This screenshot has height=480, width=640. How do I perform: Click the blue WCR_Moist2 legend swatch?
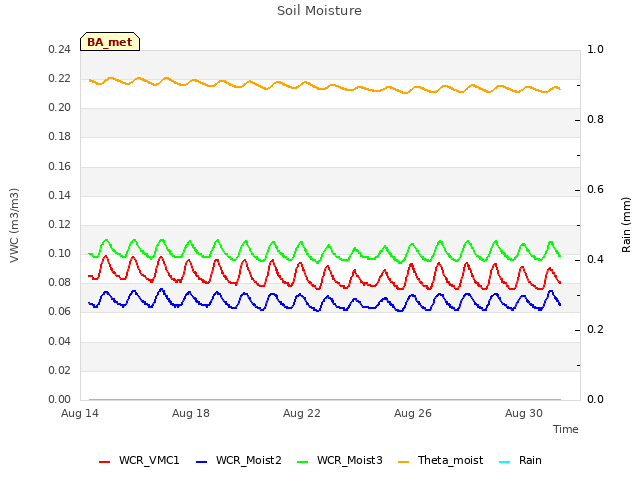coord(202,462)
